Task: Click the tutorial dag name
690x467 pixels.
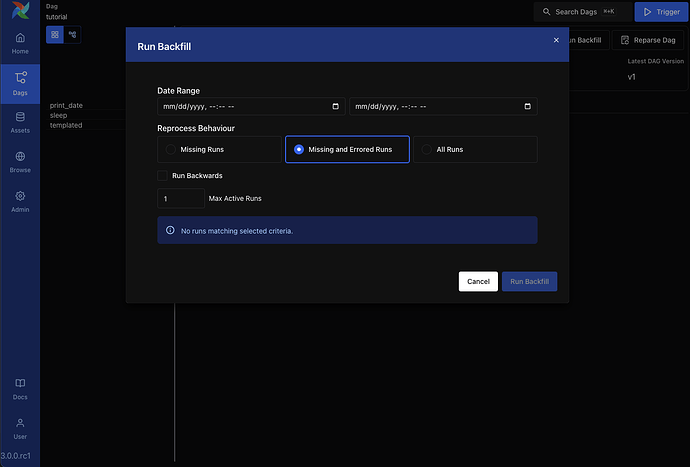Action: (57, 17)
